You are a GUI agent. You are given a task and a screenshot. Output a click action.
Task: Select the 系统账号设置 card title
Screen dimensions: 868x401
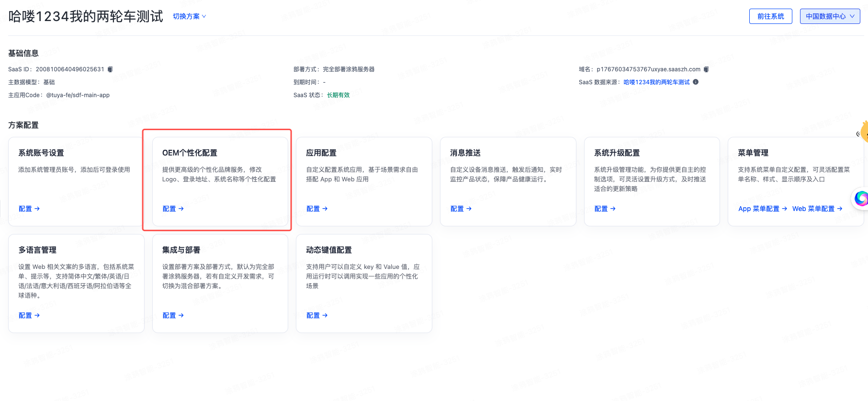(x=41, y=153)
